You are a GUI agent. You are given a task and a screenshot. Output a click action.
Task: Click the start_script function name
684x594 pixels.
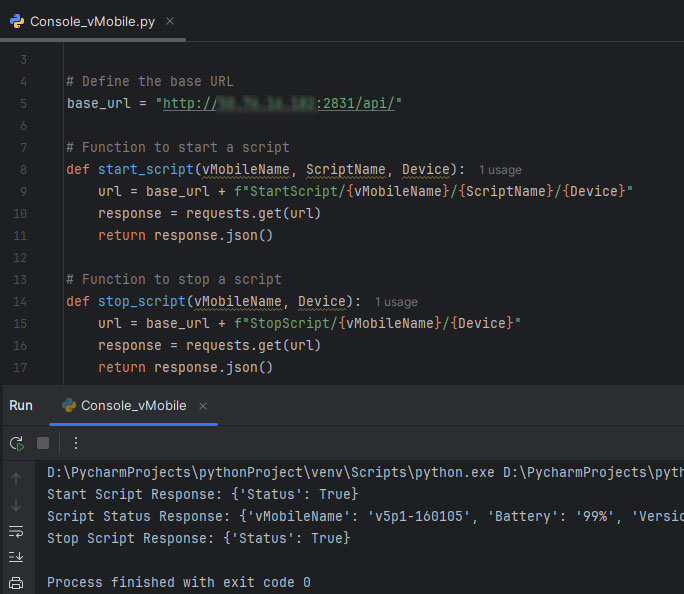(146, 169)
